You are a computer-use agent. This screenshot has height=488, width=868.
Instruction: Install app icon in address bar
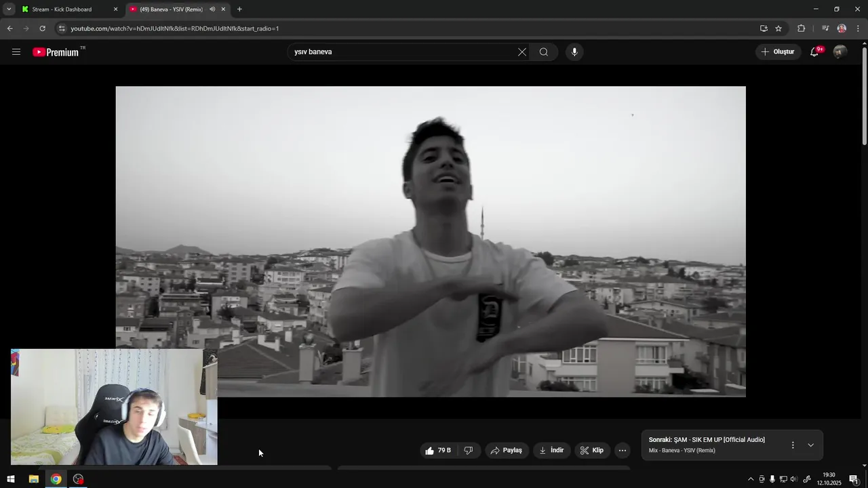pyautogui.click(x=764, y=28)
